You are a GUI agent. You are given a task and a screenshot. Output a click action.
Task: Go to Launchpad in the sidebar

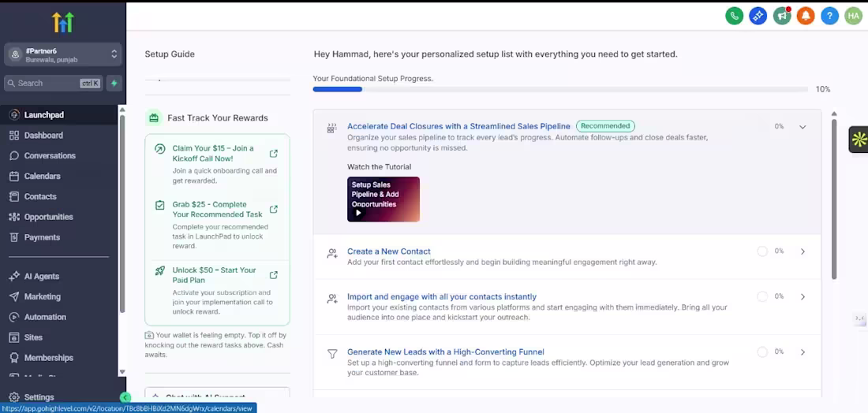[44, 115]
